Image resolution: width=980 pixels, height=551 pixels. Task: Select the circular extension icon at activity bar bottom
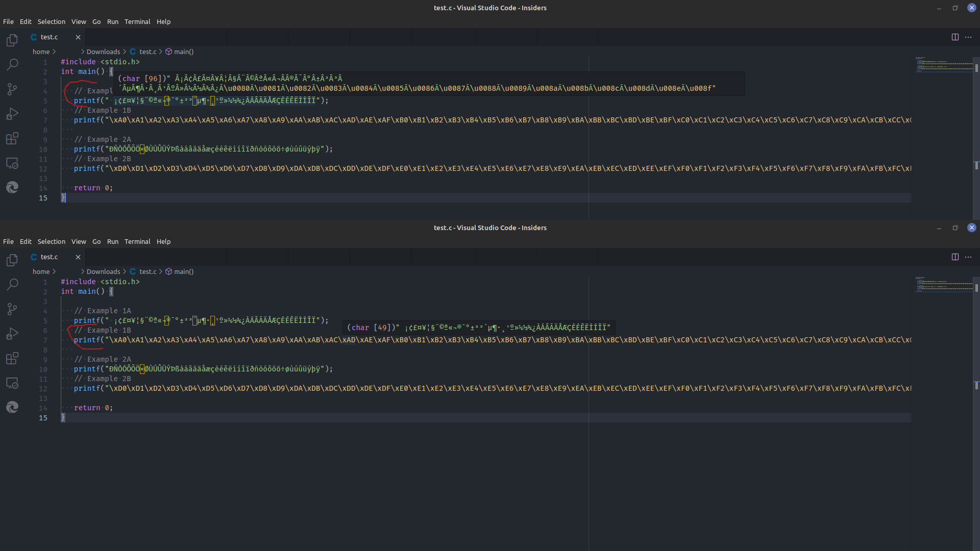12,187
